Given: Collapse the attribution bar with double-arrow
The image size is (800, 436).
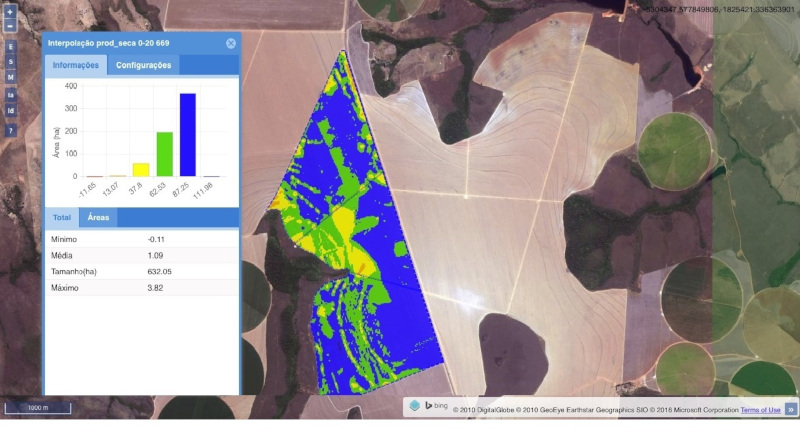Looking at the screenshot, I should click(x=790, y=409).
